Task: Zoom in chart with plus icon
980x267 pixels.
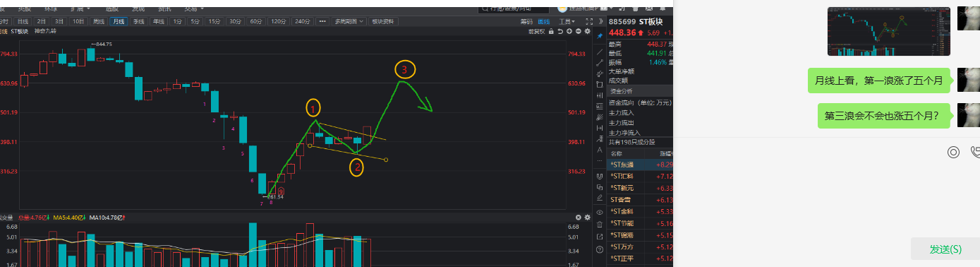Action: (x=569, y=31)
